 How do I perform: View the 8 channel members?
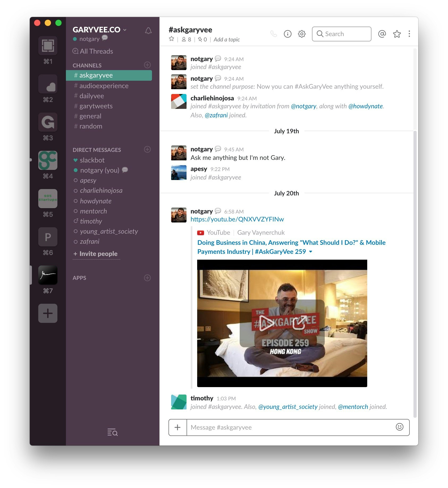click(x=186, y=40)
